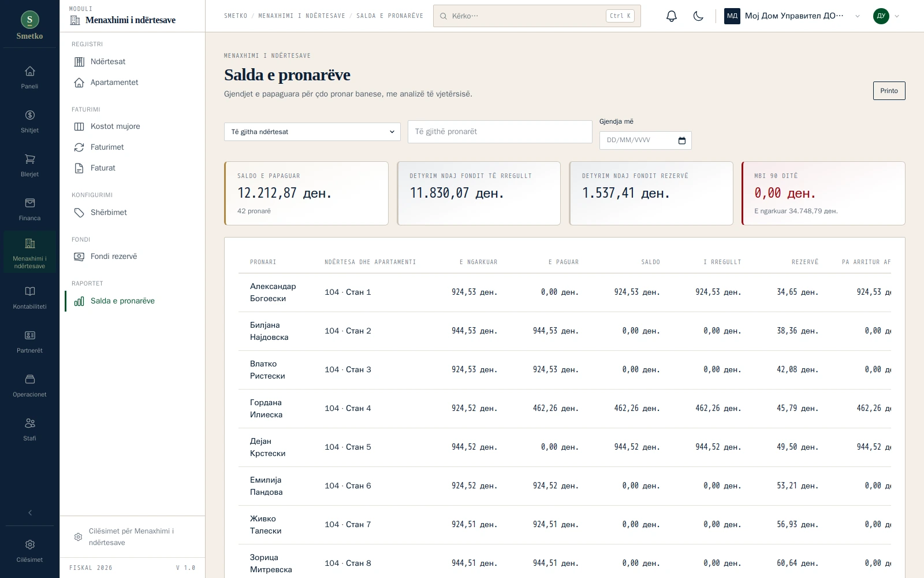Select the Menaxhimi i ndërtesave rail item
The height and width of the screenshot is (578, 924).
(29, 252)
